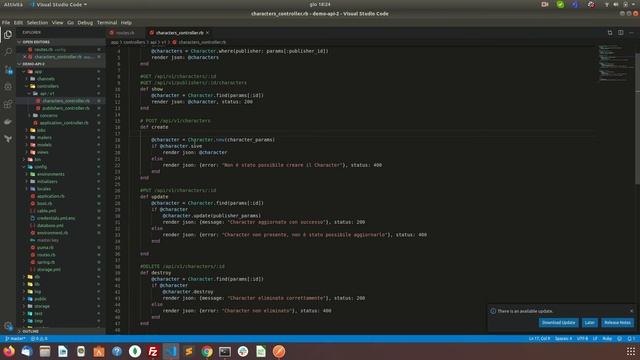Open the File menu
The height and width of the screenshot is (360, 640).
[x=6, y=23]
